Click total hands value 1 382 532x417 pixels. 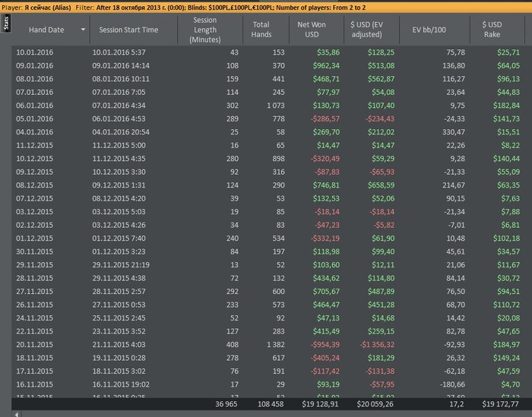276,344
